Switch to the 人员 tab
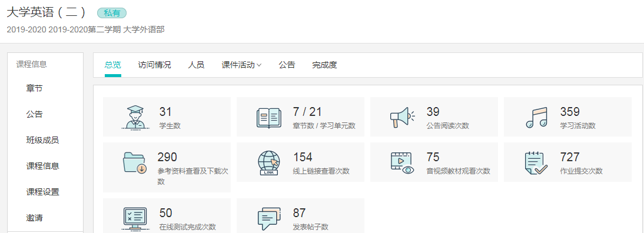This screenshot has width=644, height=233. (x=197, y=65)
